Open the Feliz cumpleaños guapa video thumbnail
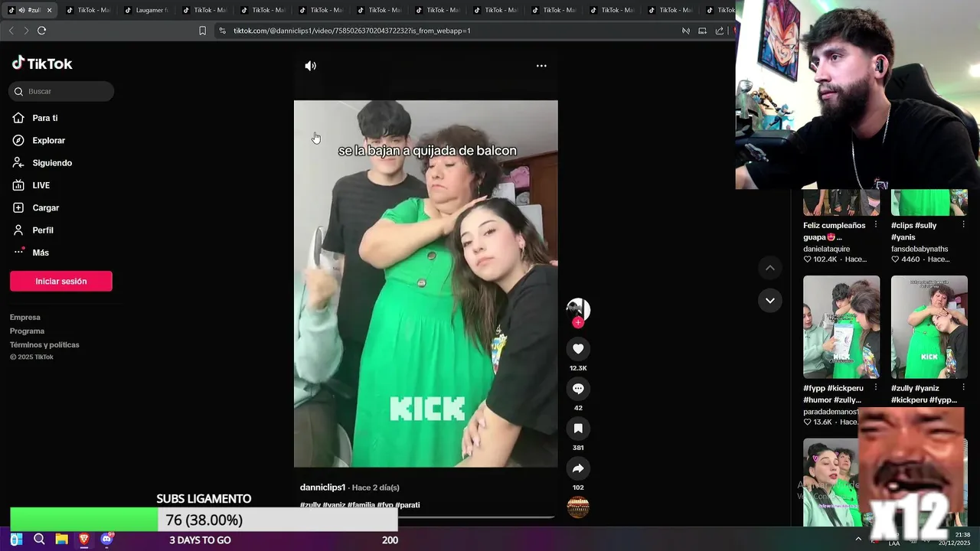The width and height of the screenshot is (980, 551). tap(841, 202)
